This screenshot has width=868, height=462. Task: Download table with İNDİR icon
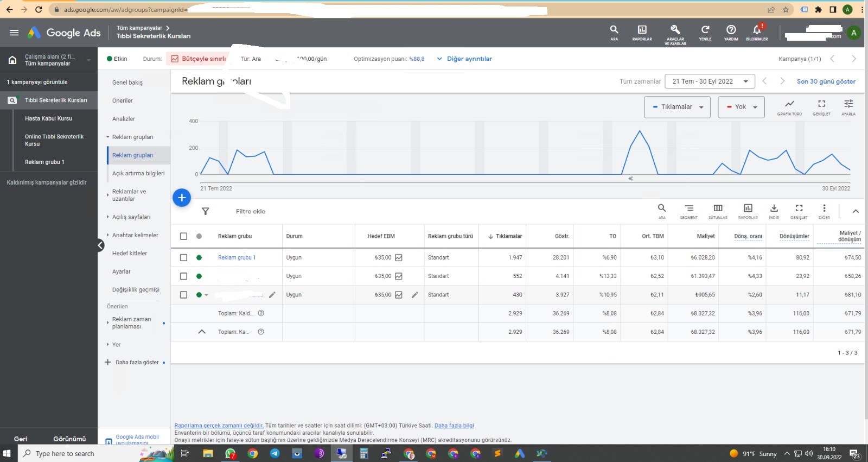click(x=774, y=211)
